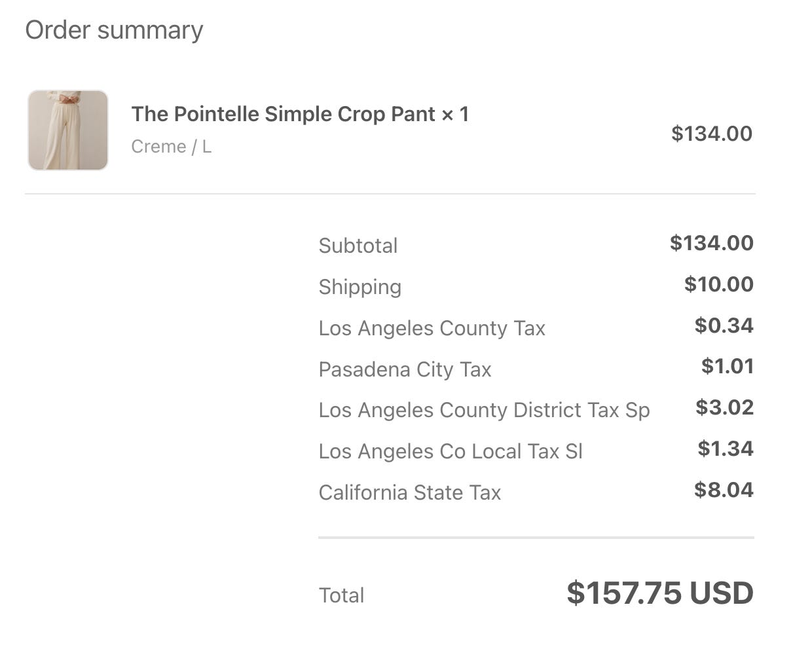Click the subtotal amount $134.00
This screenshot has width=812, height=647.
click(x=711, y=243)
